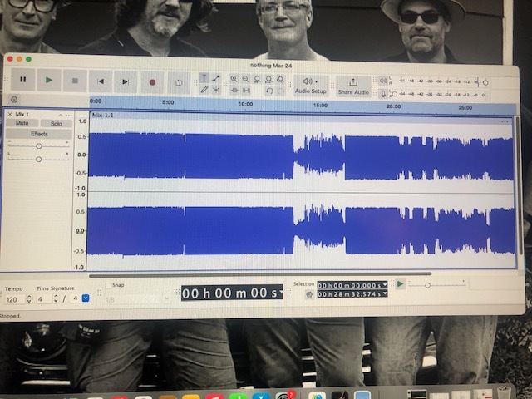Open the snap grid 1/8 dropdown
The width and height of the screenshot is (532, 399).
[x=166, y=299]
